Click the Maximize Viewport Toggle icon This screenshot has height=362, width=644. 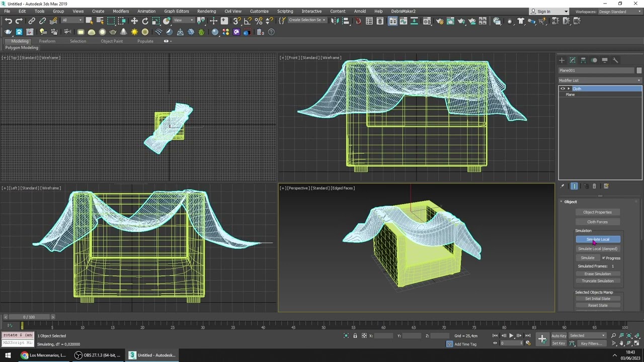click(636, 343)
